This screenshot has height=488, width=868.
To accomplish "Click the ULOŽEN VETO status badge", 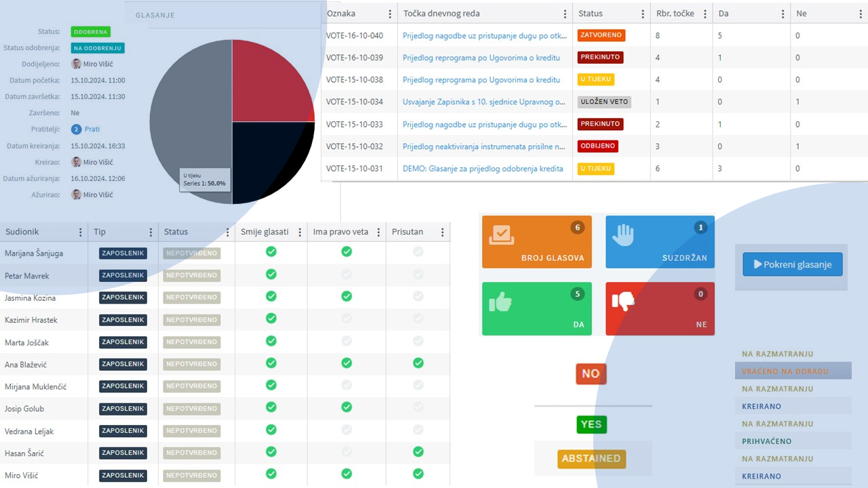I will pyautogui.click(x=604, y=102).
